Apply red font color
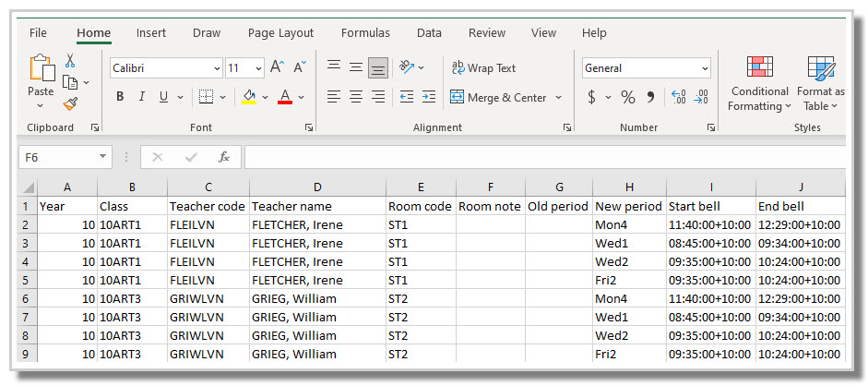Screen dimensions: 868x386 [285, 98]
